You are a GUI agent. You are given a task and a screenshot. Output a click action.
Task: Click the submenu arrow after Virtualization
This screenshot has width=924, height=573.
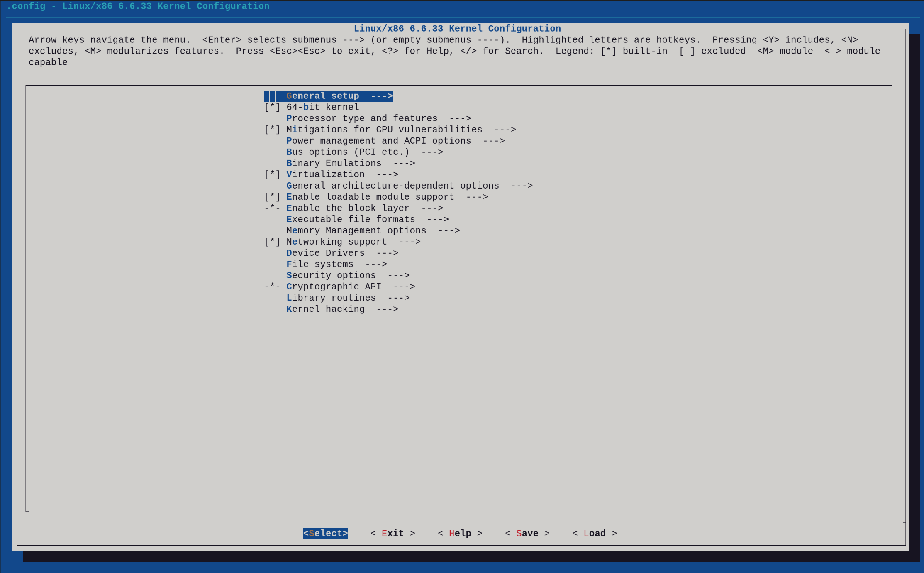(x=387, y=174)
